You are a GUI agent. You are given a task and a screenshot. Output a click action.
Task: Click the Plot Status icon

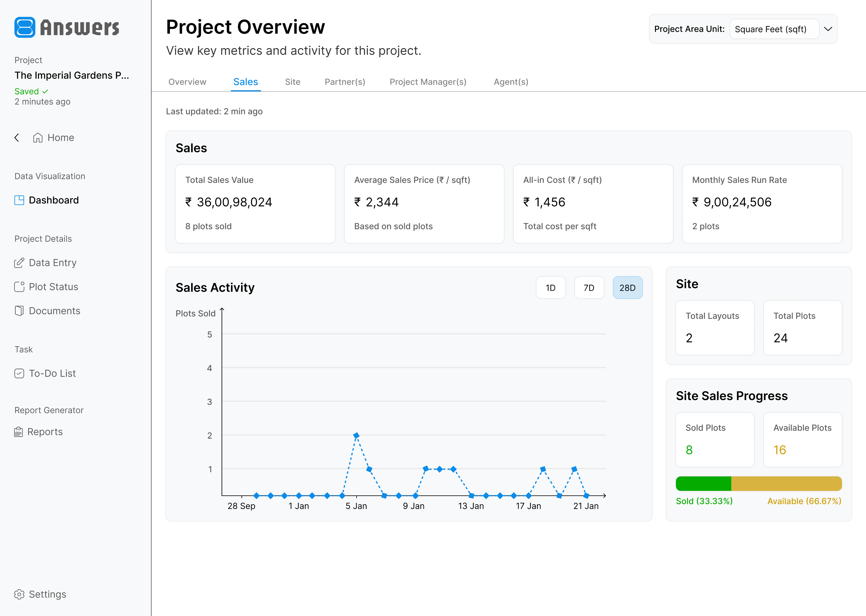click(19, 287)
